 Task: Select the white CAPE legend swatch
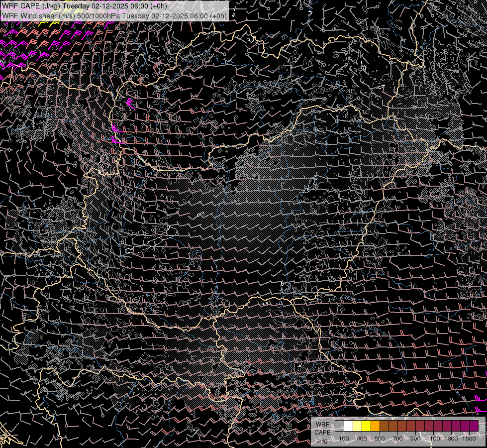tap(349, 426)
